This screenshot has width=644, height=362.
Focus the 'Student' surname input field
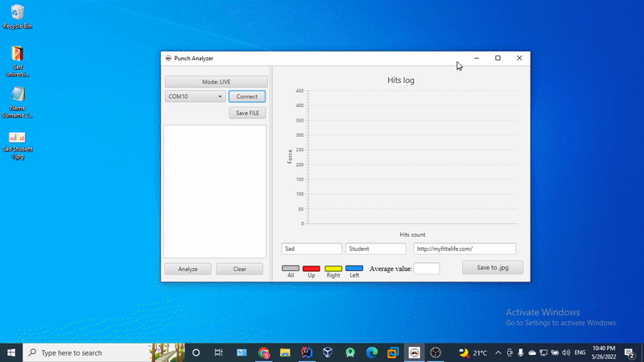click(376, 249)
